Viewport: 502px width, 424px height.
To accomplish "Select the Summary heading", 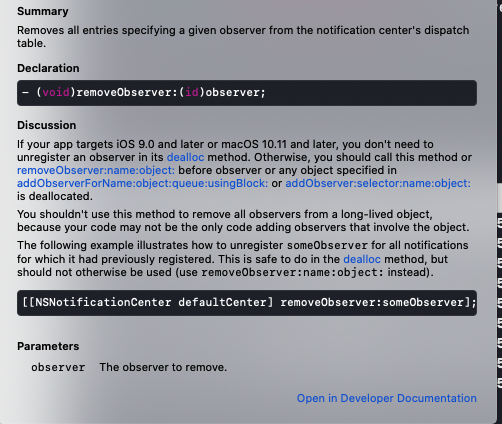I will click(43, 11).
